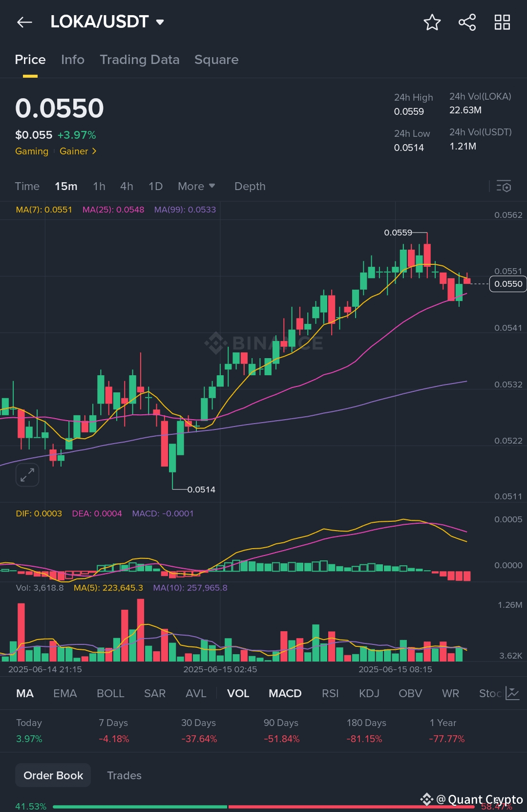Tap the Today 3.97% performance value
Image resolution: width=527 pixels, height=812 pixels.
click(29, 739)
